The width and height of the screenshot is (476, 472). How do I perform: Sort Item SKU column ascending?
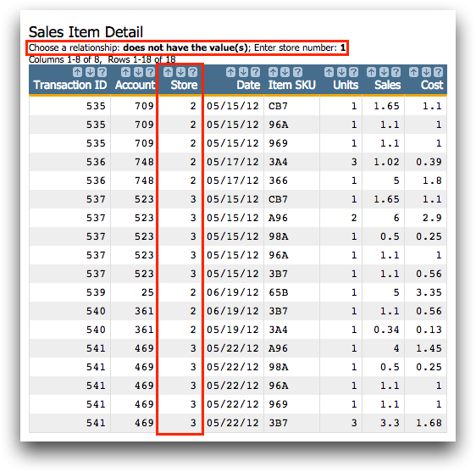[273, 72]
